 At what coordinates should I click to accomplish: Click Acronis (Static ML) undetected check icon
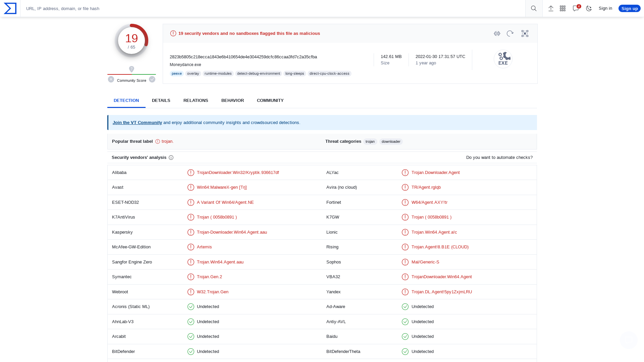click(191, 307)
